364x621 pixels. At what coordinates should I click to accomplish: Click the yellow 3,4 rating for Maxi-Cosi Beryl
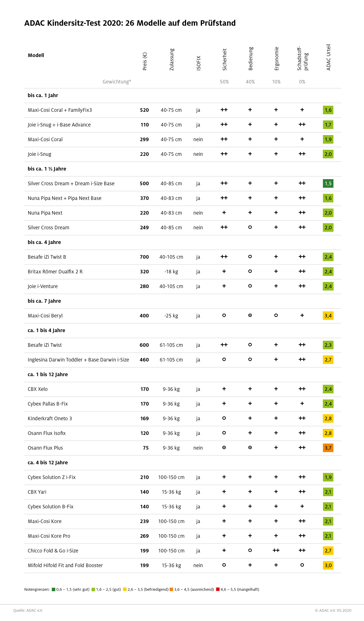tap(328, 316)
